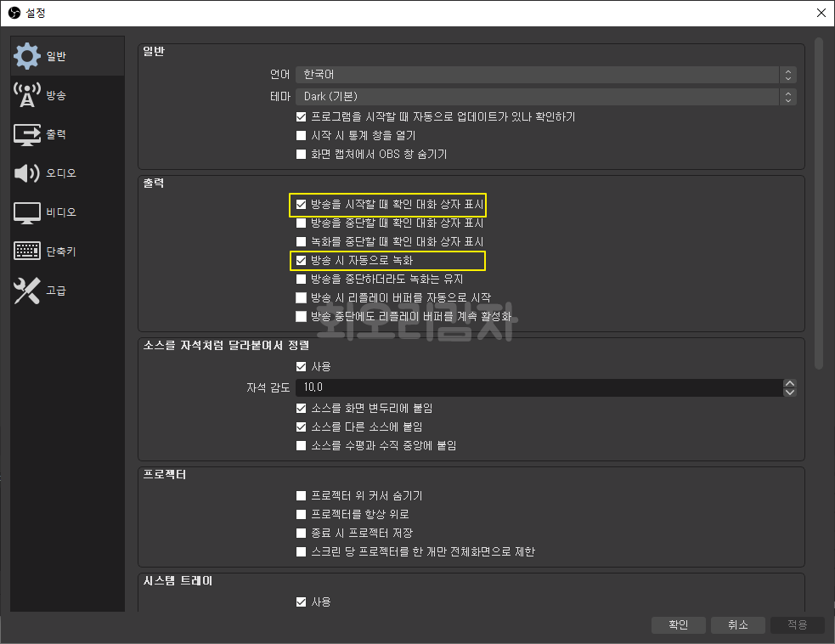The width and height of the screenshot is (835, 644).
Task: Click the arrow of the 언어 combo box
Action: 788,75
